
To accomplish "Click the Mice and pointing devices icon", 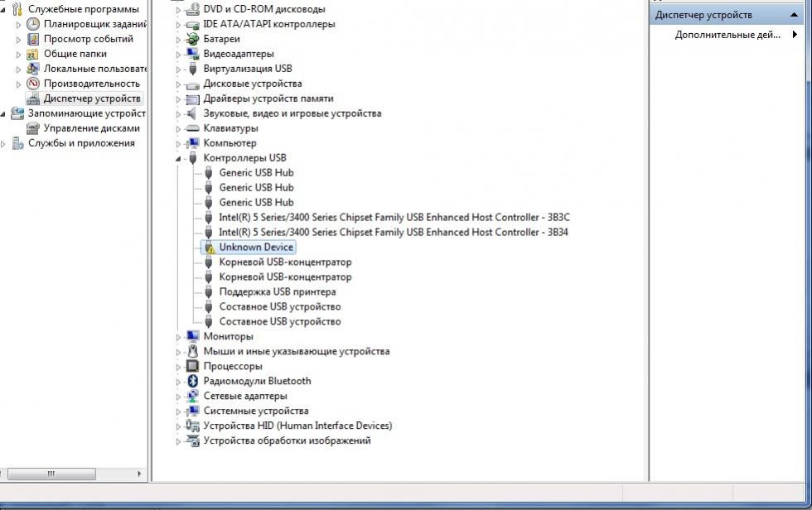I will point(192,351).
